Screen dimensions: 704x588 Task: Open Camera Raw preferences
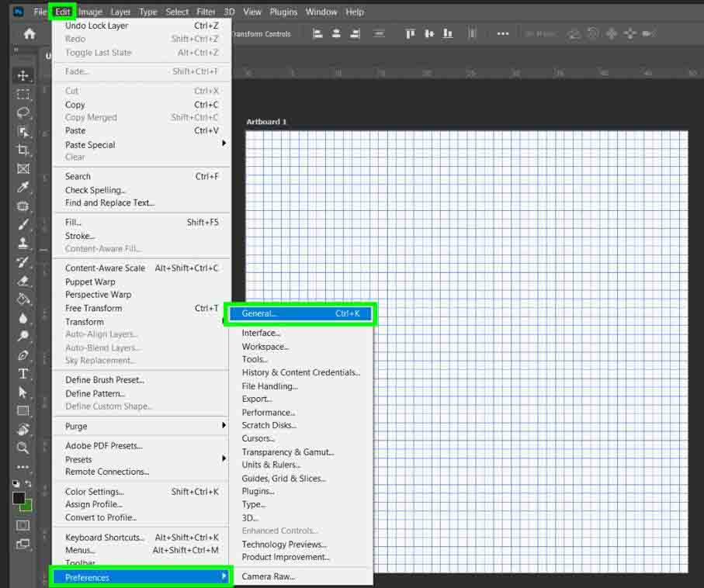pyautogui.click(x=300, y=576)
